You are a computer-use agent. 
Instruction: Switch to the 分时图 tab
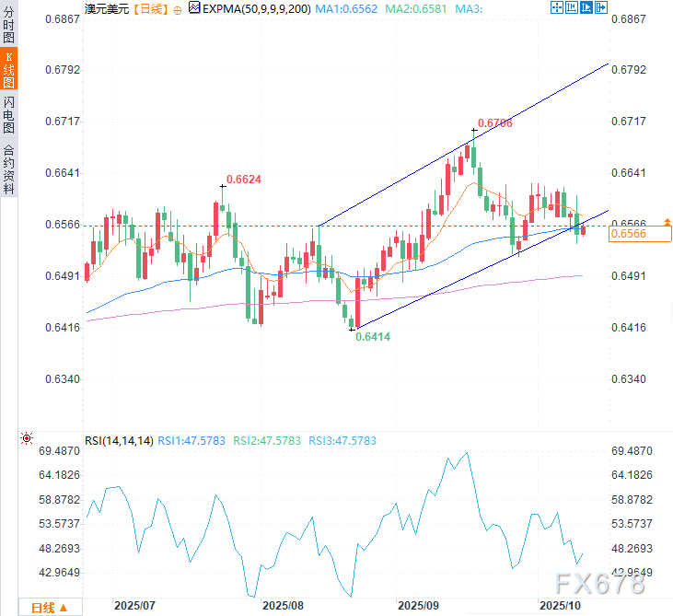point(8,25)
